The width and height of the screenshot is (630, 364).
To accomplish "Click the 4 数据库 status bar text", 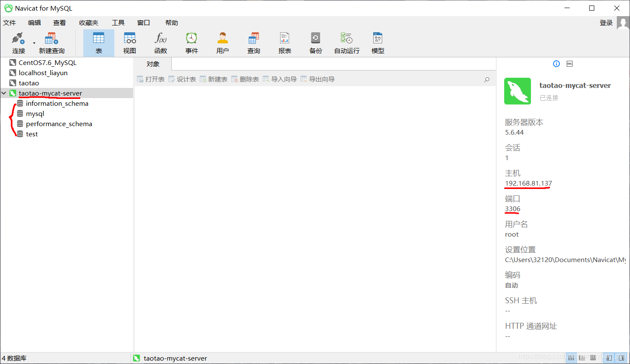I will 14,358.
